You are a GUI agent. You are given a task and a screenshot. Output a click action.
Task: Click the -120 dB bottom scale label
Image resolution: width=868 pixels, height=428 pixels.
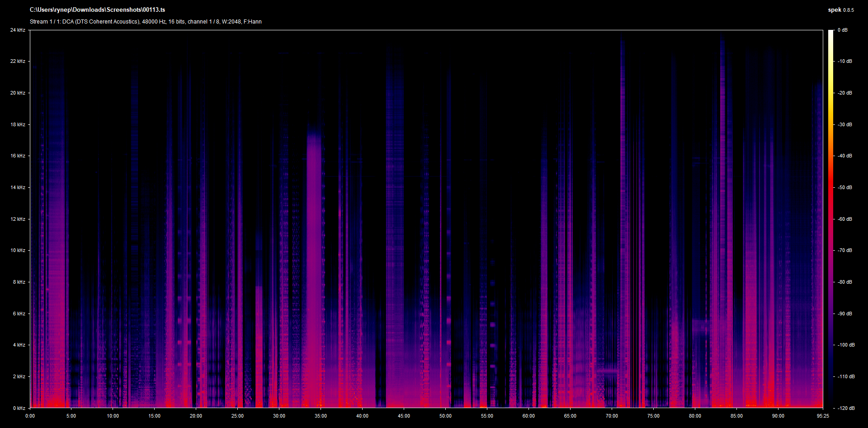click(846, 408)
